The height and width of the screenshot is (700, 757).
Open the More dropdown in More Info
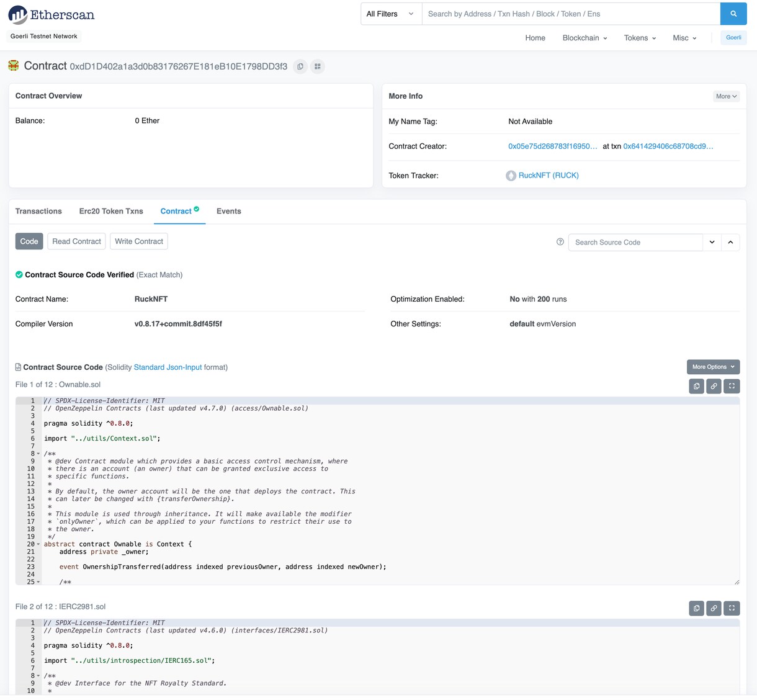726,96
